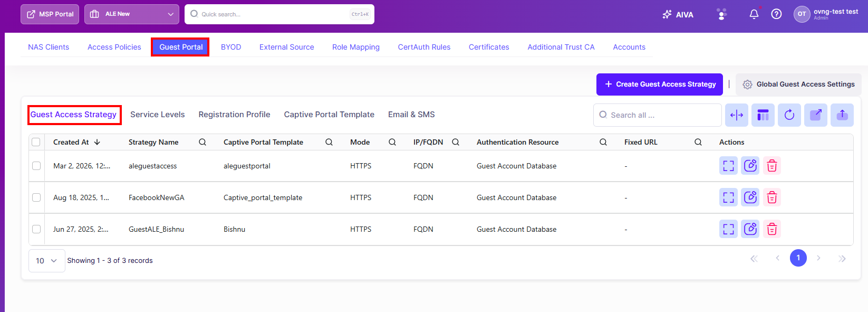
Task: Toggle the select all rows checkbox
Action: [36, 142]
